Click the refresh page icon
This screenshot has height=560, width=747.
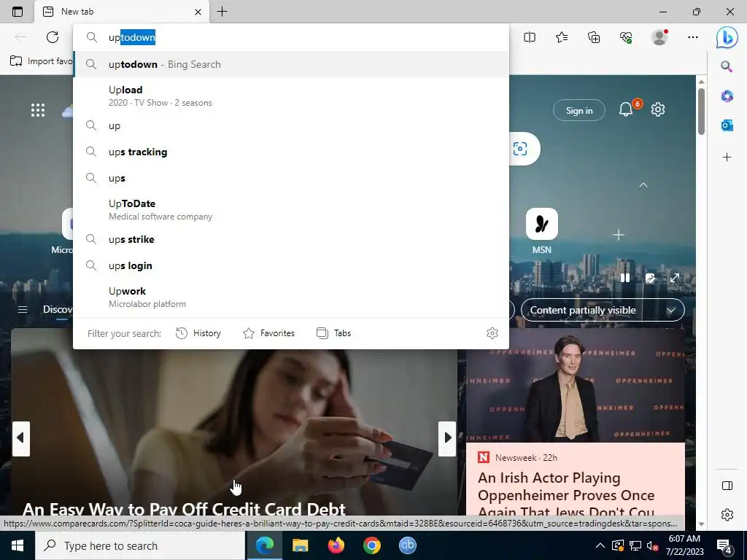tap(53, 37)
